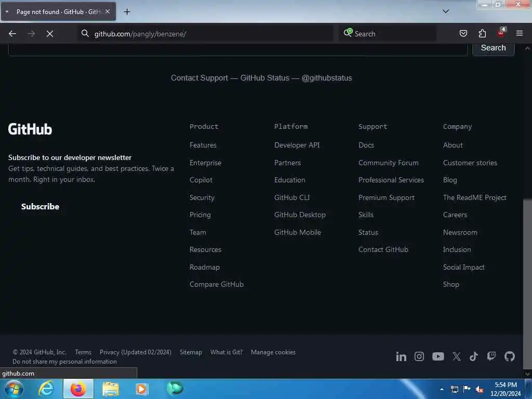Open GitHub's YouTube icon in footer

[438, 356]
